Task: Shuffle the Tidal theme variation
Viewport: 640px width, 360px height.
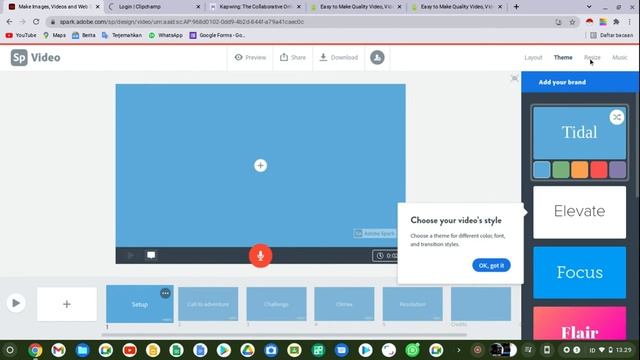Action: coord(617,118)
